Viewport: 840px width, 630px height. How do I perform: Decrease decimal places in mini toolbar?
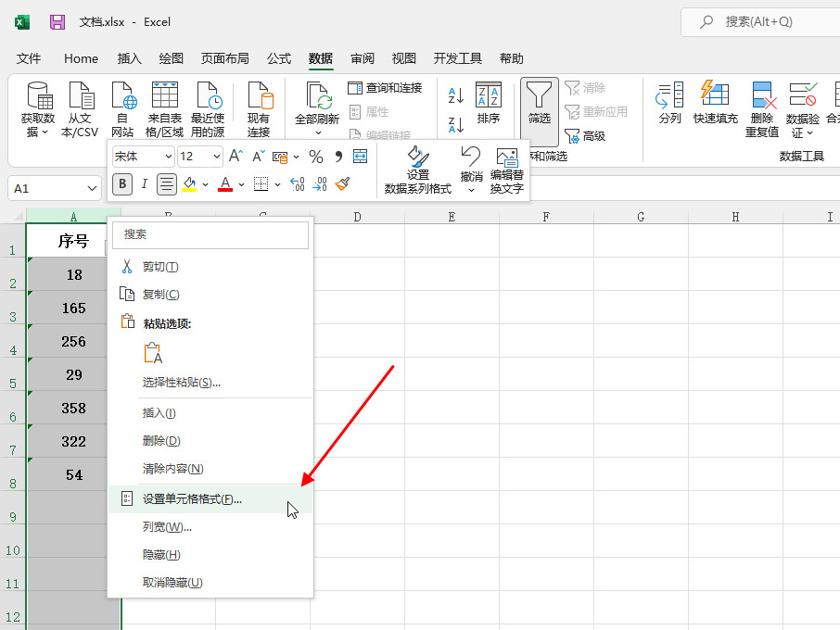(320, 184)
